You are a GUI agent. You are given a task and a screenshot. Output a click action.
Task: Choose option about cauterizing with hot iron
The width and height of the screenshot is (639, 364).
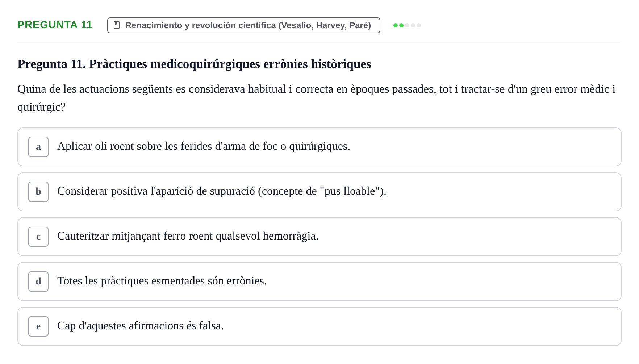[x=319, y=237]
